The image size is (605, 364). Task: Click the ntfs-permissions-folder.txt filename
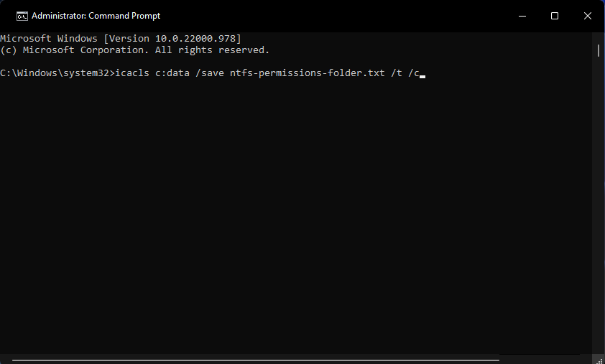pyautogui.click(x=307, y=73)
